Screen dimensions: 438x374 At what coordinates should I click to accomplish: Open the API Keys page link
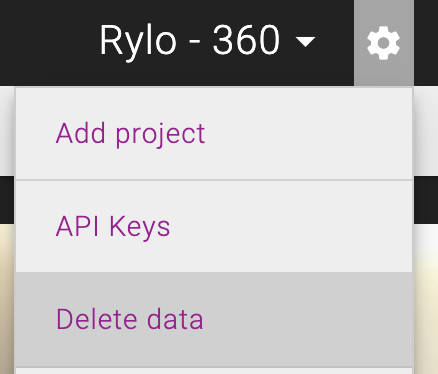113,227
